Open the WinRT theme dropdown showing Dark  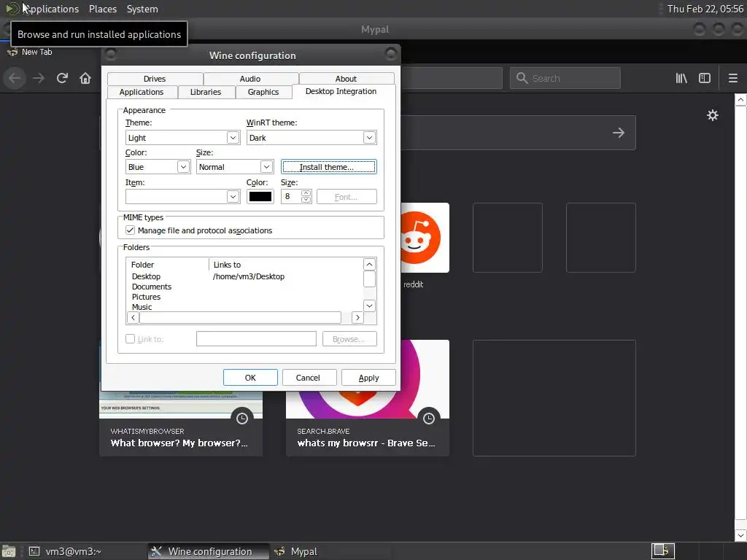pos(311,138)
